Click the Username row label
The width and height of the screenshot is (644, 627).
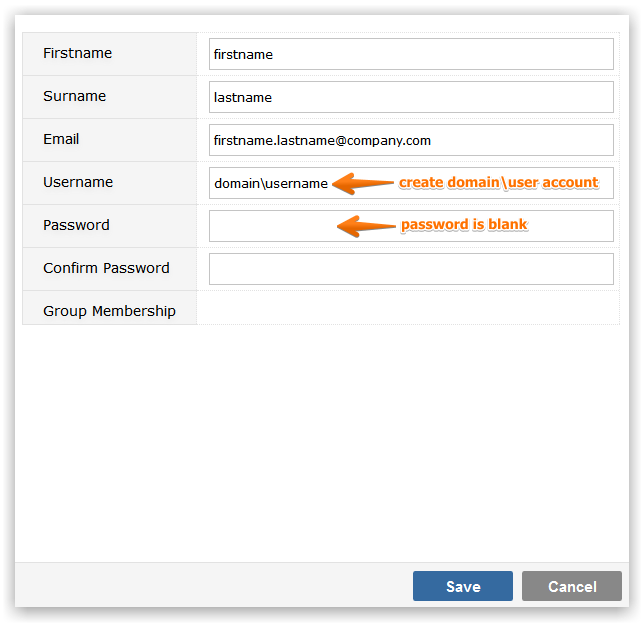click(x=78, y=182)
